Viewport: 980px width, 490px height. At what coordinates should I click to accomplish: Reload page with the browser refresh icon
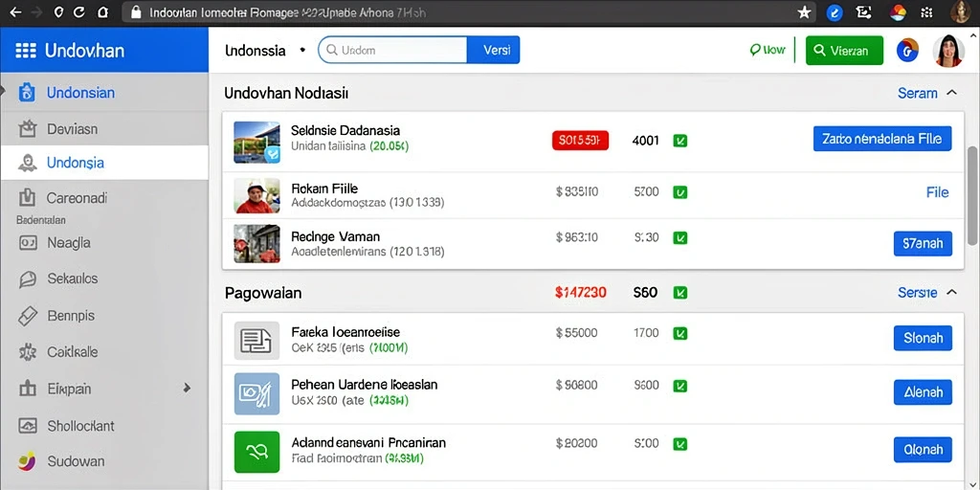point(78,11)
